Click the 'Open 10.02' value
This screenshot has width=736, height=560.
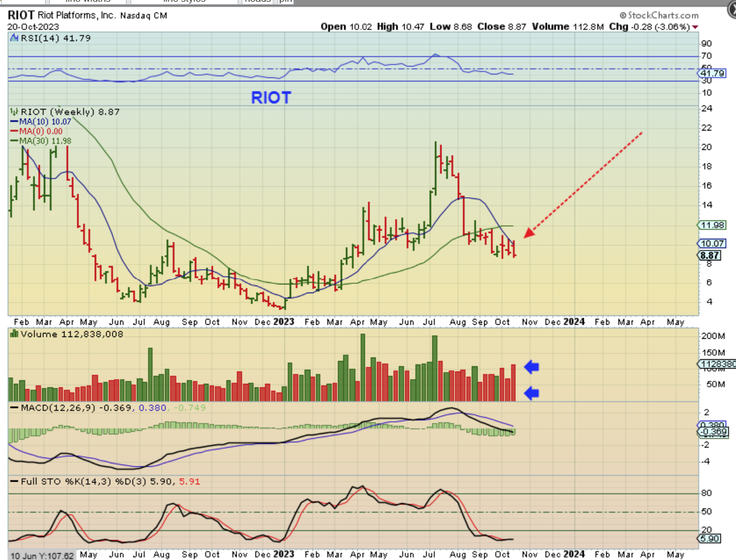(x=346, y=26)
